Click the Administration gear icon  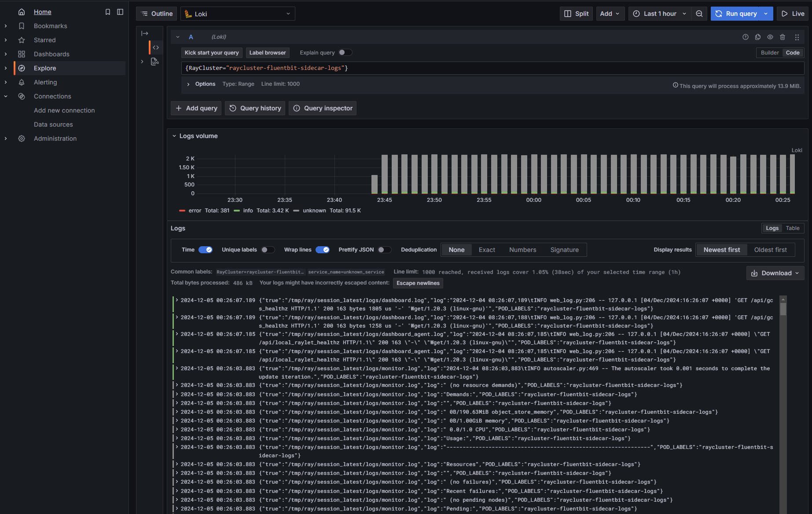22,139
